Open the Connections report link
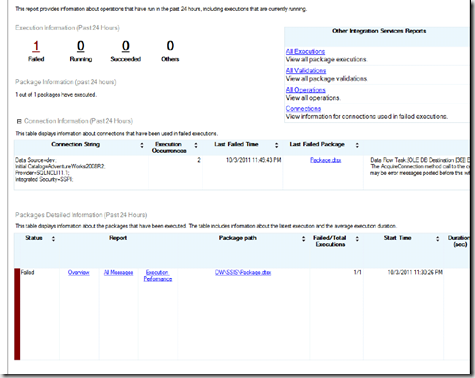This screenshot has height=378, width=475. [303, 109]
